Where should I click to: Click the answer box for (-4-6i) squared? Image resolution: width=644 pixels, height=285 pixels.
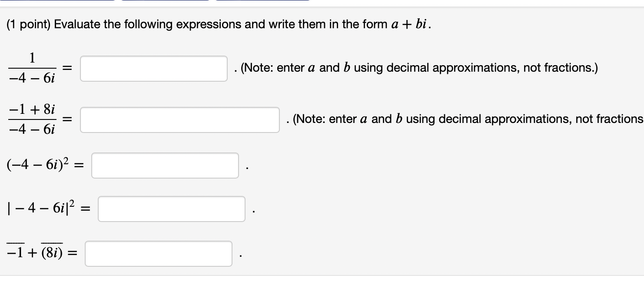pyautogui.click(x=165, y=166)
